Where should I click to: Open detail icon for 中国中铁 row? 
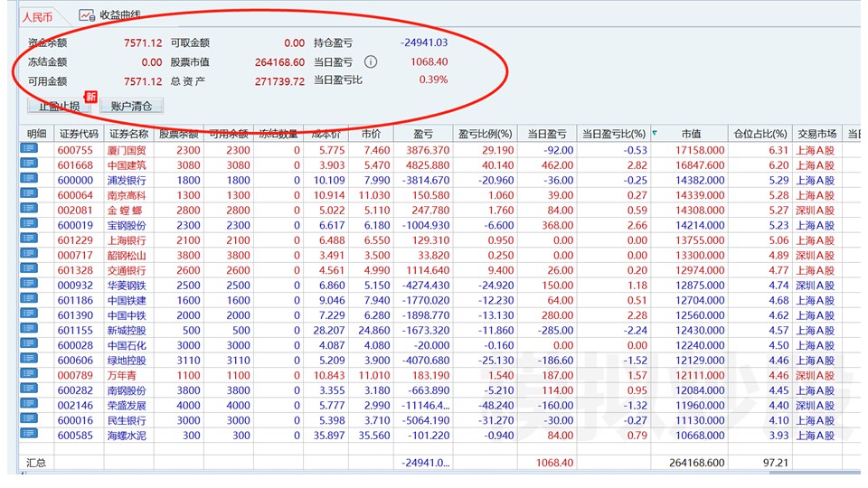(x=29, y=314)
